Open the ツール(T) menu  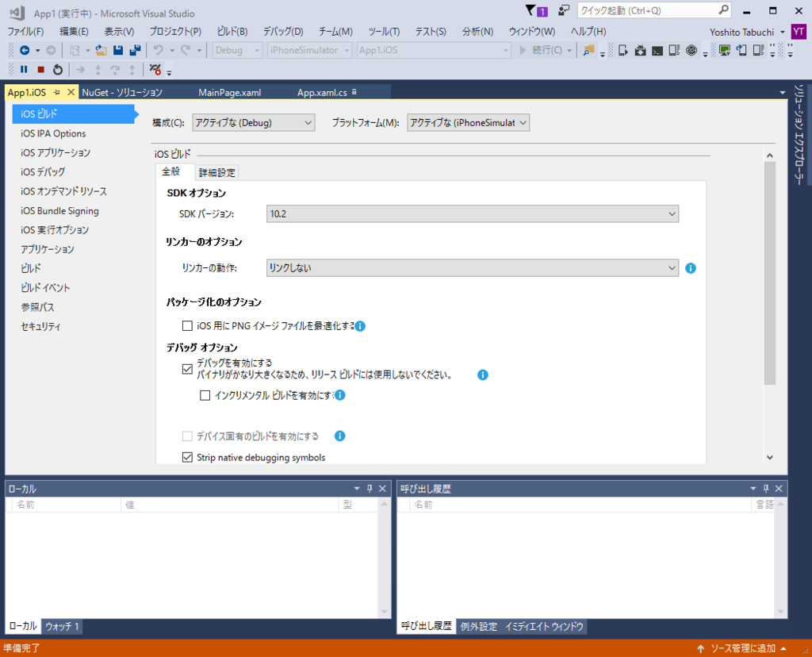384,32
